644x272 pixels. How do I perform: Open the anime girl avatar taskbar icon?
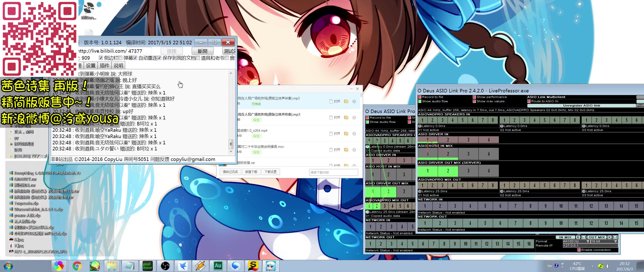(271, 266)
